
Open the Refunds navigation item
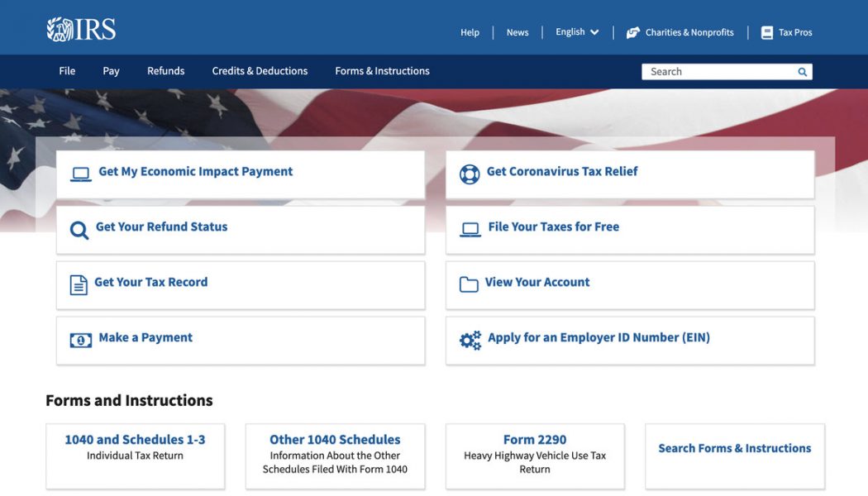(x=165, y=71)
